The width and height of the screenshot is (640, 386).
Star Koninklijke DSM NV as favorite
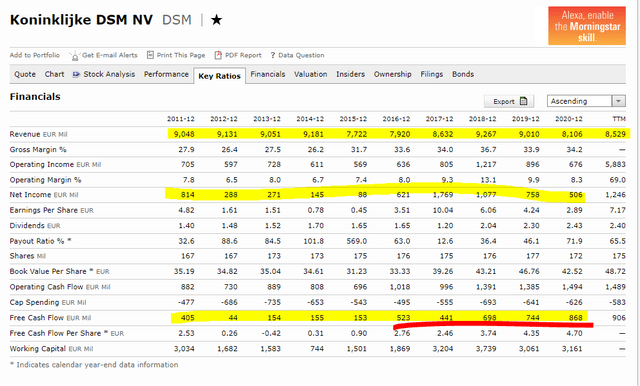tap(216, 19)
